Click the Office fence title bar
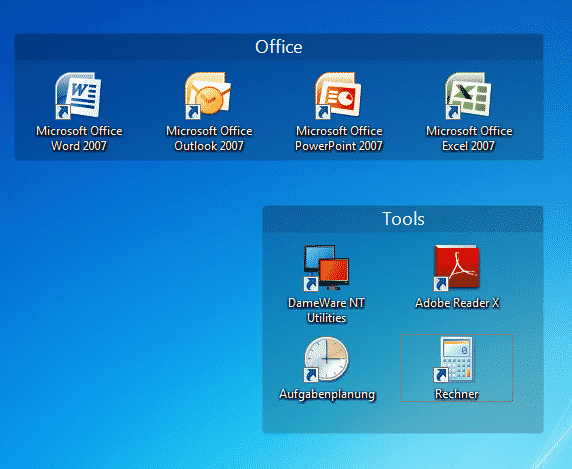572x469 pixels. [279, 47]
